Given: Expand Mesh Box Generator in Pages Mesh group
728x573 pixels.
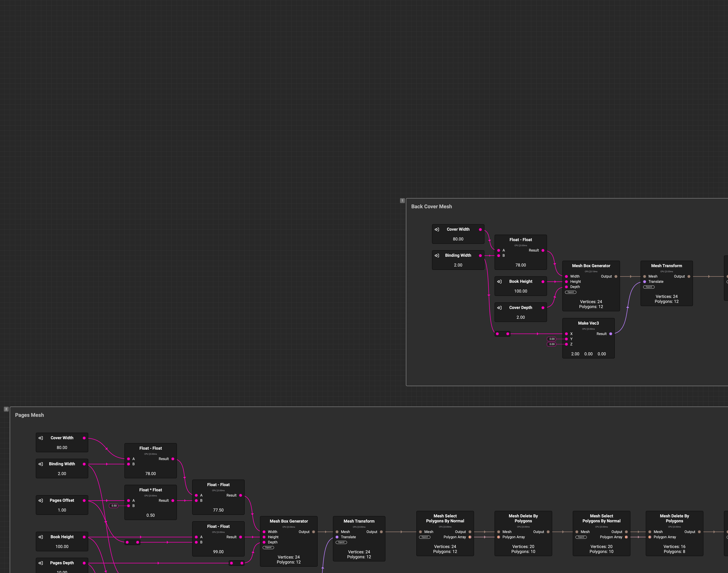Looking at the screenshot, I should tap(268, 547).
